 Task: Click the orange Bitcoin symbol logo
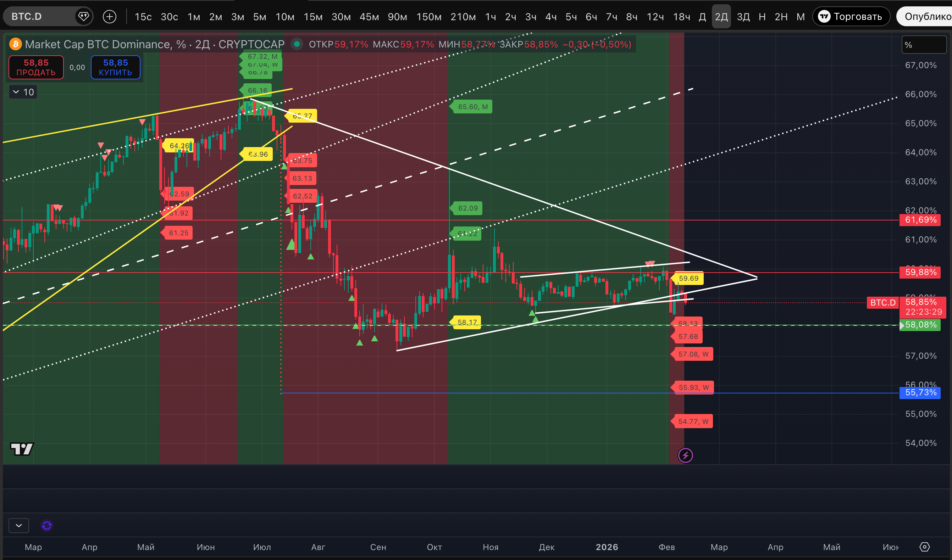[16, 44]
